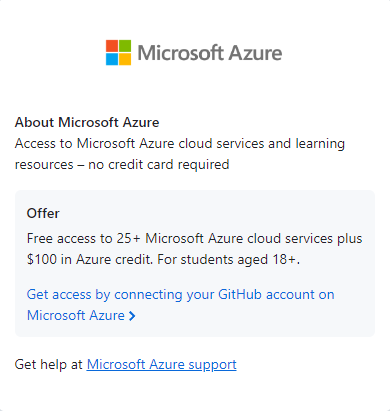Click the For students aged 18+ text

[x=229, y=260]
